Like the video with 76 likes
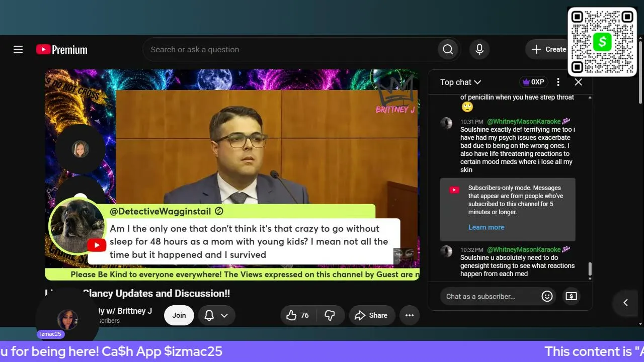This screenshot has width=644, height=362. pos(297,315)
